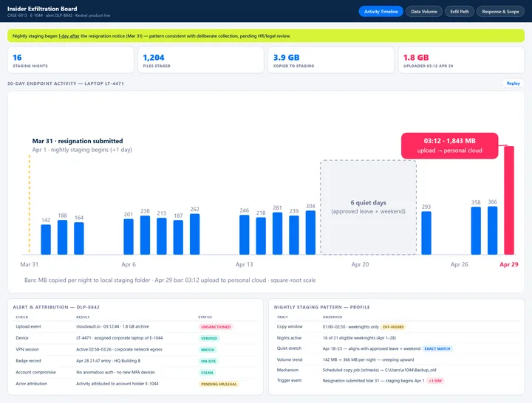Screen dimensions: 532x403
Task: Click the 6 quiet days shaded region
Action: [368, 207]
